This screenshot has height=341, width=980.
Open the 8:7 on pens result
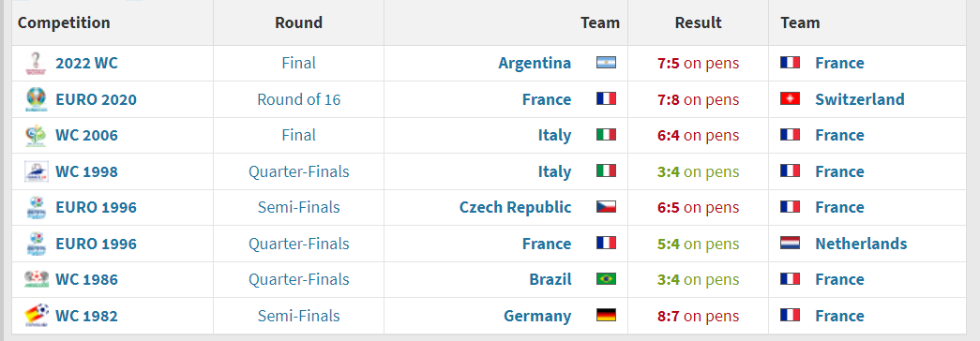coord(698,316)
